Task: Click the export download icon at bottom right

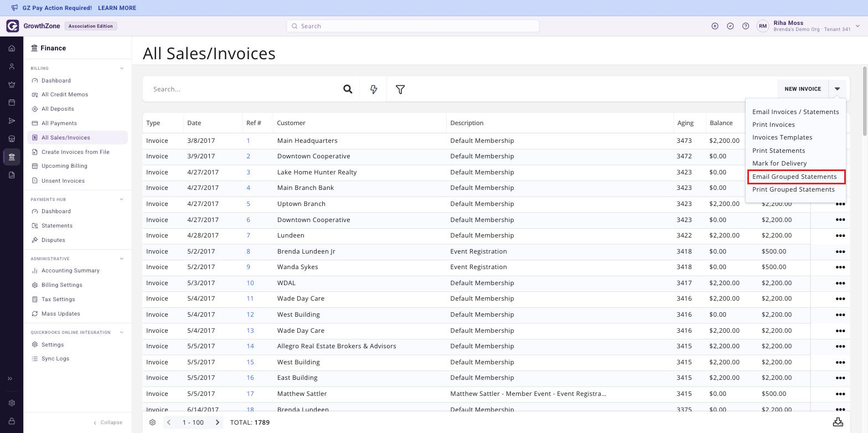Action: [838, 422]
